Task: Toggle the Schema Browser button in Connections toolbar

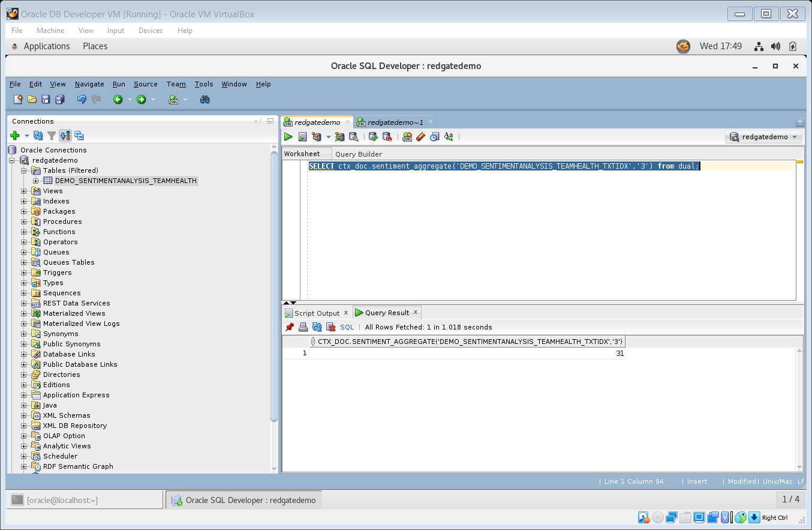Action: coord(65,136)
